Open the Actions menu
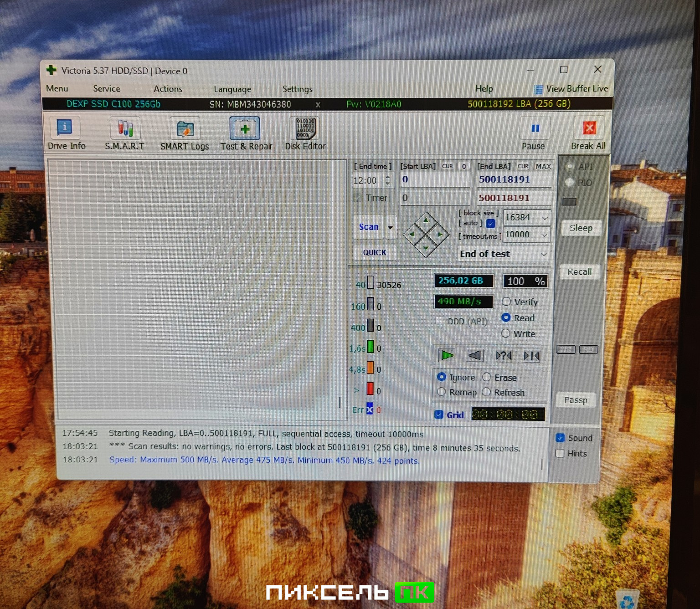Viewport: 700px width, 609px height. pyautogui.click(x=168, y=89)
